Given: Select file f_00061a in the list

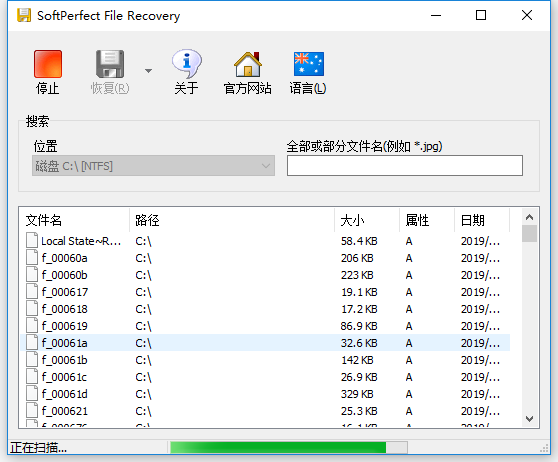Looking at the screenshot, I should coord(265,343).
